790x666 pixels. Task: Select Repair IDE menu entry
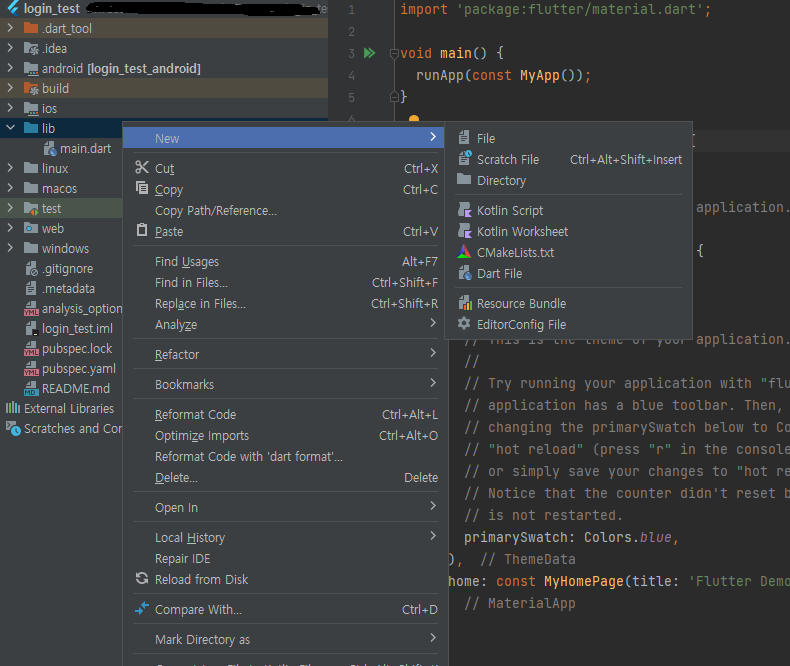click(285, 559)
